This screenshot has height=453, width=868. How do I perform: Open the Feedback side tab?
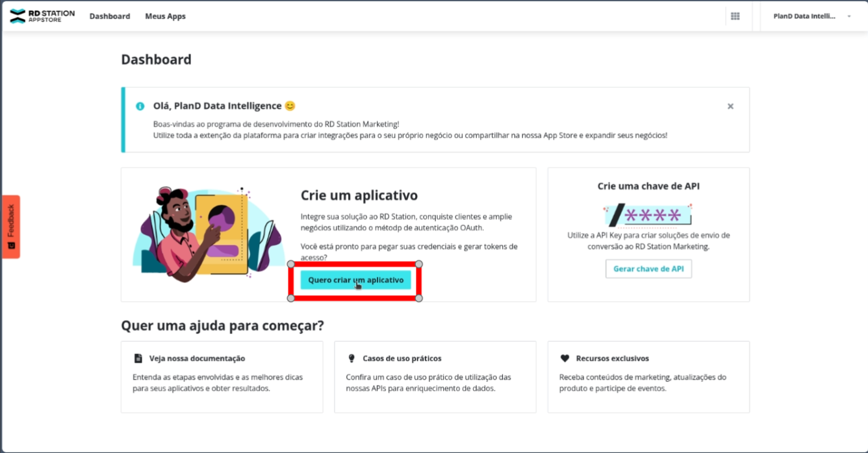point(11,226)
